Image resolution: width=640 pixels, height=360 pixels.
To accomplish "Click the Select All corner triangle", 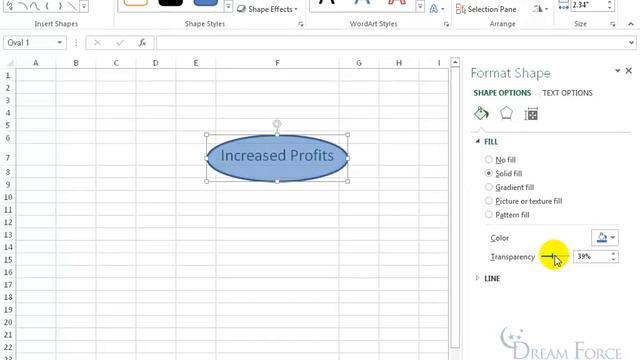I will [x=10, y=63].
